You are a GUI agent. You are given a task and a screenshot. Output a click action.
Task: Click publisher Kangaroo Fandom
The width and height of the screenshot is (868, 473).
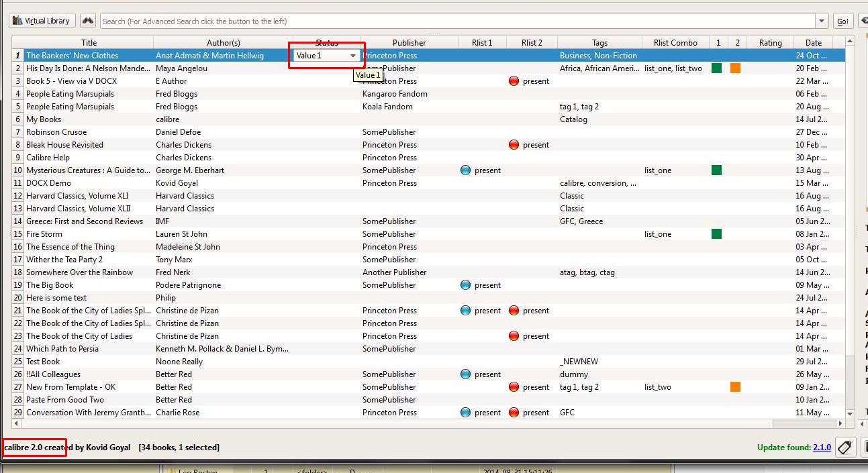click(395, 94)
